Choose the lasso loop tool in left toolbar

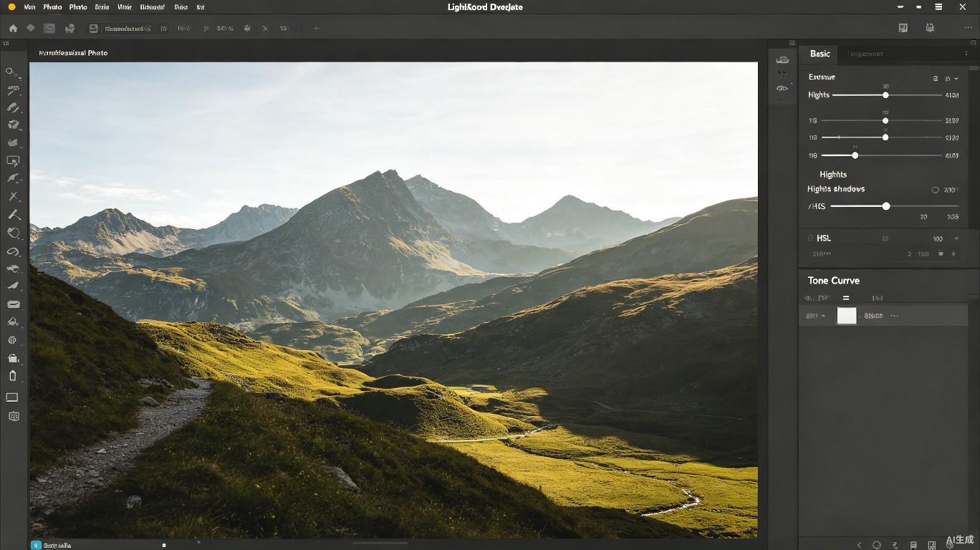[13, 252]
